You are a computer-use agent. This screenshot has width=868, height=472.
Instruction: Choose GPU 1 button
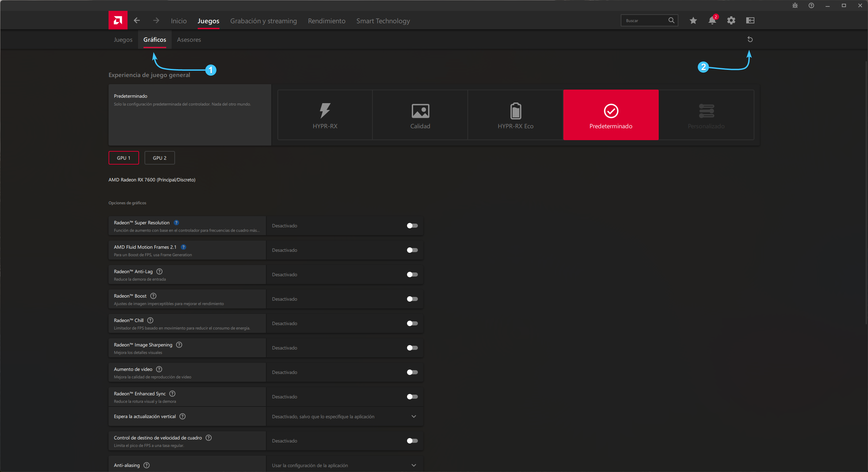tap(123, 158)
